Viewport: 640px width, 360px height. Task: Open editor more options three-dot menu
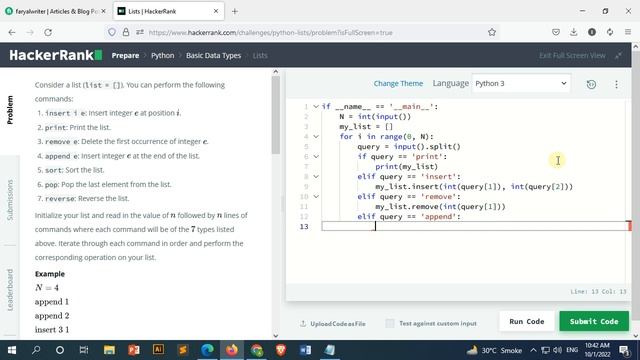(x=616, y=84)
